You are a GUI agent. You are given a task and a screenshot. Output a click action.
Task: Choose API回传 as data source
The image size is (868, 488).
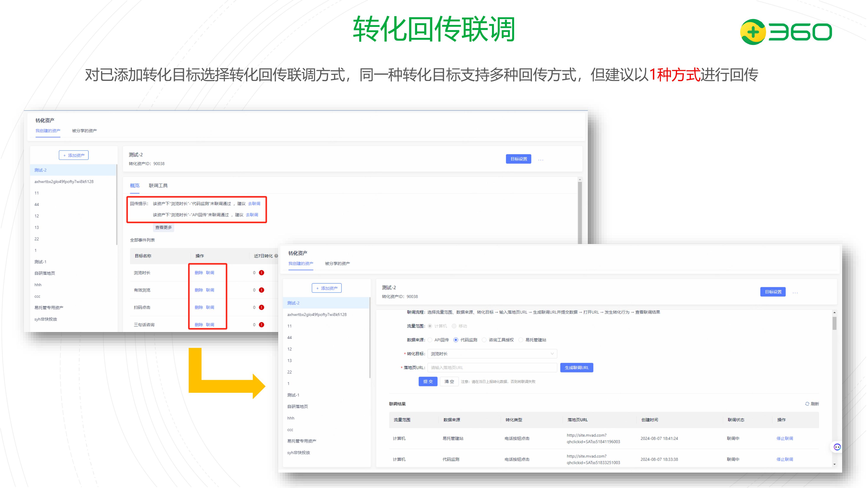coord(430,340)
